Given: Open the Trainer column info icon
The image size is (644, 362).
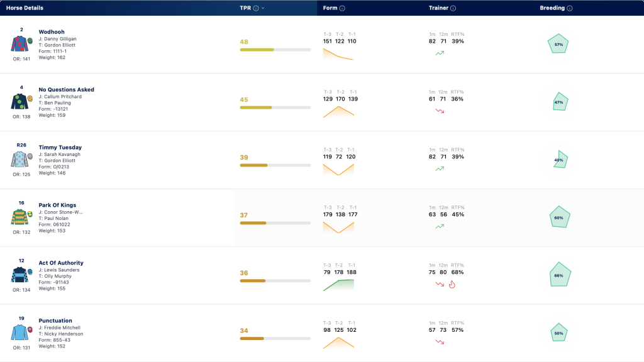Looking at the screenshot, I should (x=453, y=8).
